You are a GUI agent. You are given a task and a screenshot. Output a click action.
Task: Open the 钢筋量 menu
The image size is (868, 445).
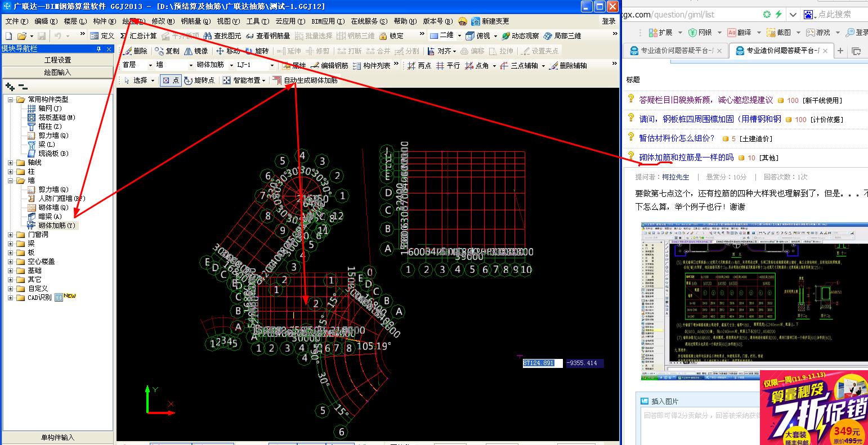coord(195,21)
